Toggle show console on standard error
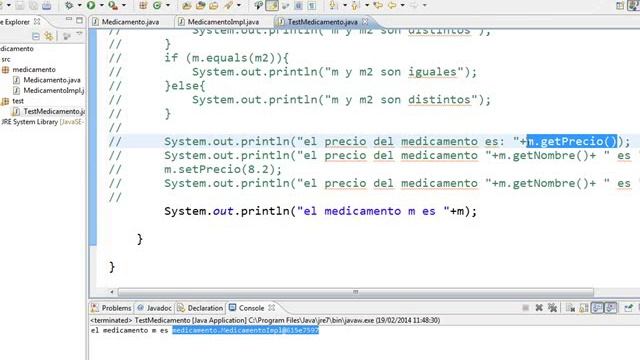The width and height of the screenshot is (640, 360). click(611, 308)
